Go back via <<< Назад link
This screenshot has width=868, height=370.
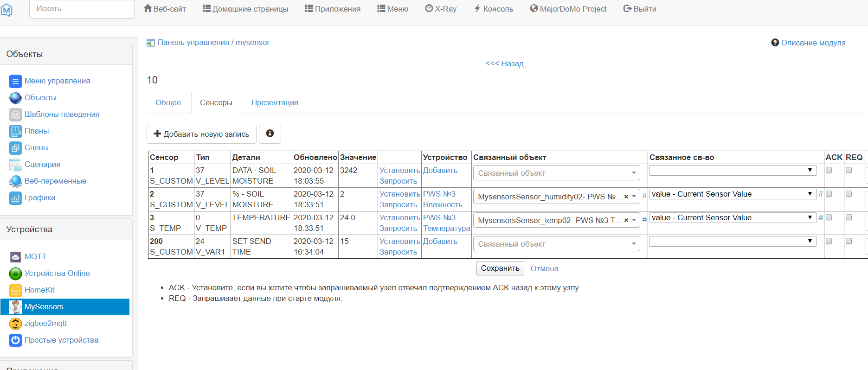[505, 64]
